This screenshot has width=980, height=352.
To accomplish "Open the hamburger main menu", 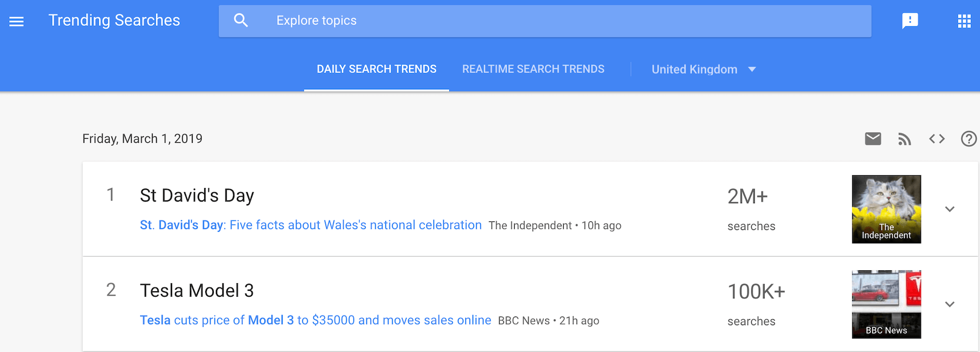I will pyautogui.click(x=17, y=21).
